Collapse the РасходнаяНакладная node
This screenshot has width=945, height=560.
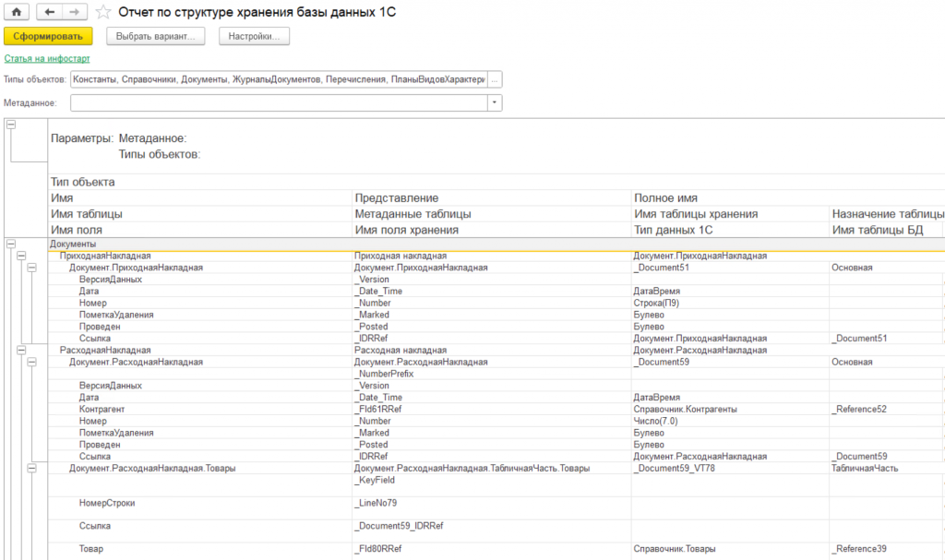pyautogui.click(x=21, y=351)
